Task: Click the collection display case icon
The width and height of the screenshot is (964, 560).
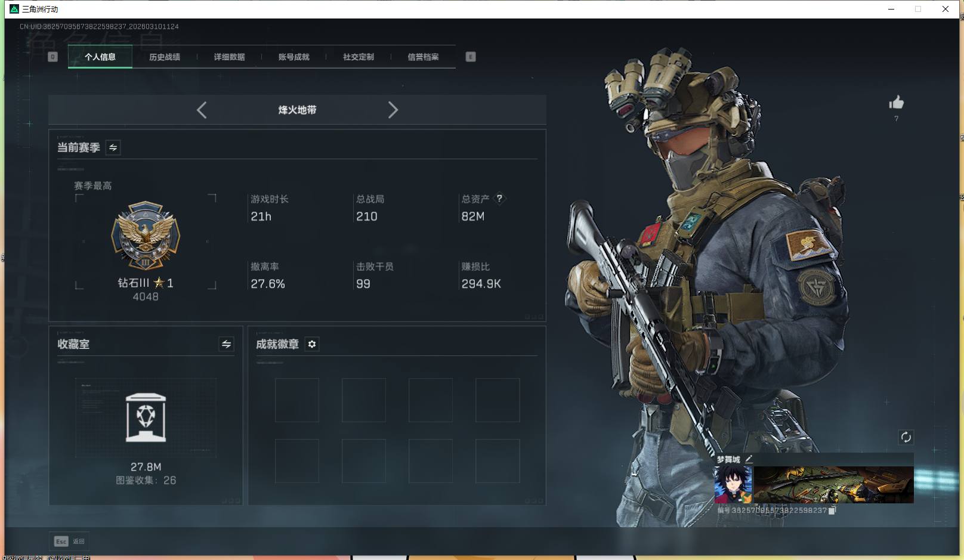Action: pyautogui.click(x=146, y=417)
